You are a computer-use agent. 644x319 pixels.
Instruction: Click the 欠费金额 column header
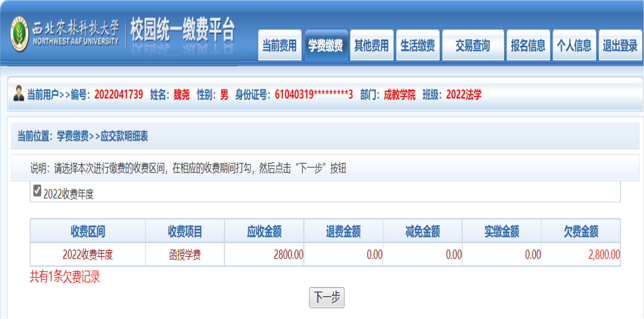pyautogui.click(x=581, y=231)
